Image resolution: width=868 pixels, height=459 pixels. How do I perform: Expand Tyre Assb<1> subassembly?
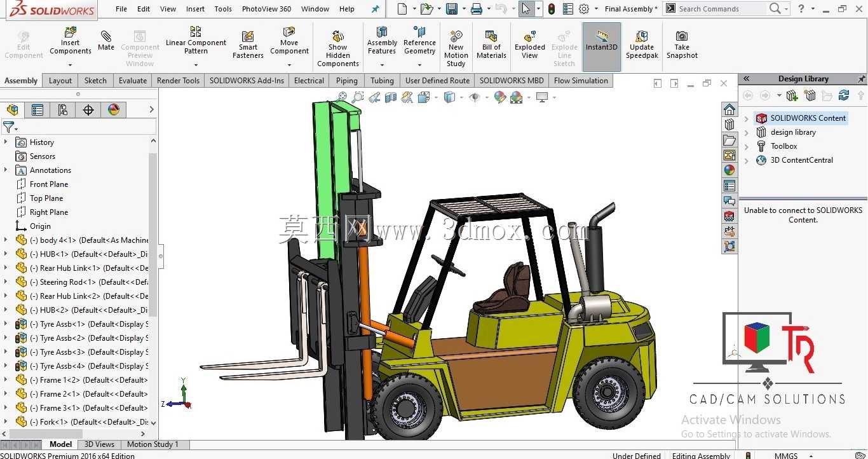coord(6,324)
